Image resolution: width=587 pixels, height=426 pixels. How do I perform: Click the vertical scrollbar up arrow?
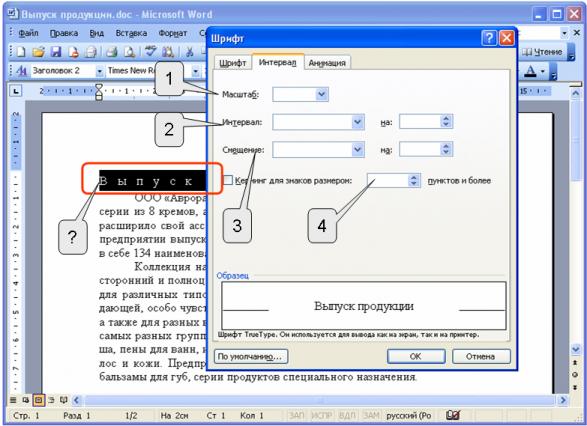click(x=576, y=92)
